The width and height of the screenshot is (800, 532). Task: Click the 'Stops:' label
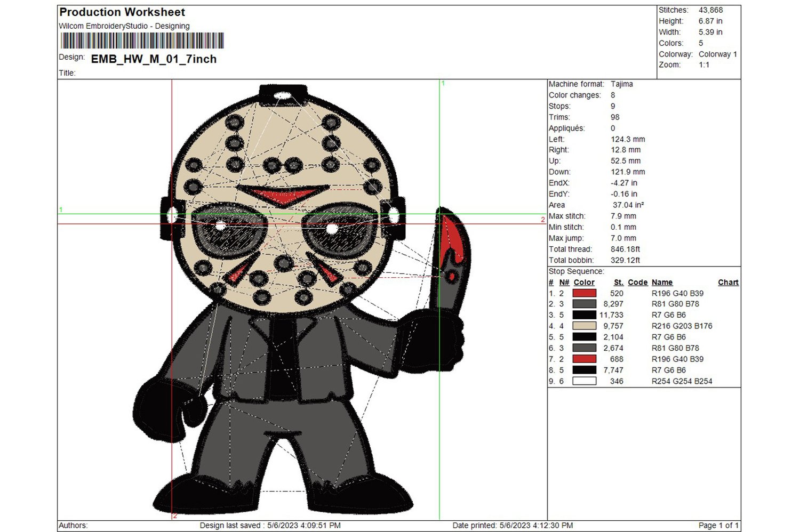(559, 106)
